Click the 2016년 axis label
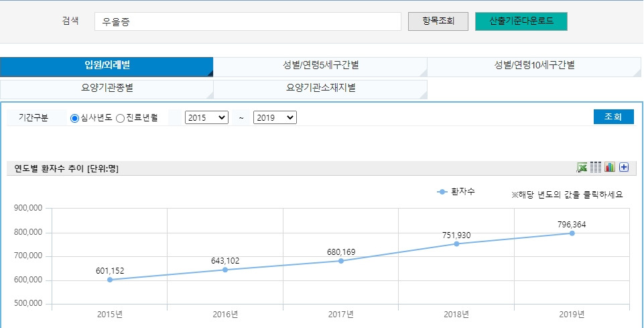This screenshot has height=328, width=644. 225,315
